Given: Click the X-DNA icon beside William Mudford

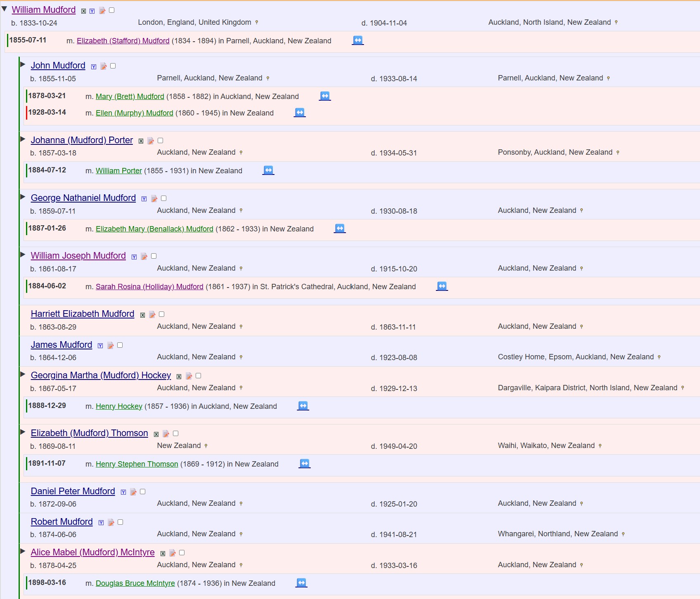Looking at the screenshot, I should (x=84, y=11).
